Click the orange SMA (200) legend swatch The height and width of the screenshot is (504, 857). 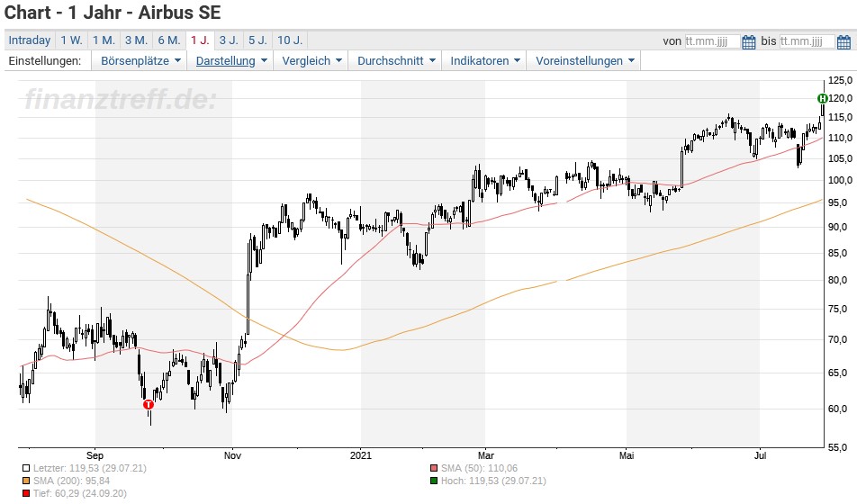[x=26, y=481]
